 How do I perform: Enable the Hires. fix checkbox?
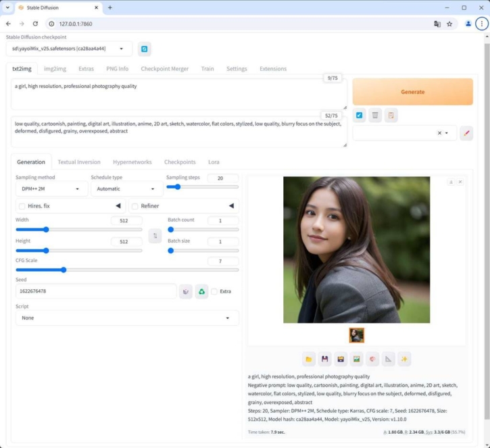point(22,206)
